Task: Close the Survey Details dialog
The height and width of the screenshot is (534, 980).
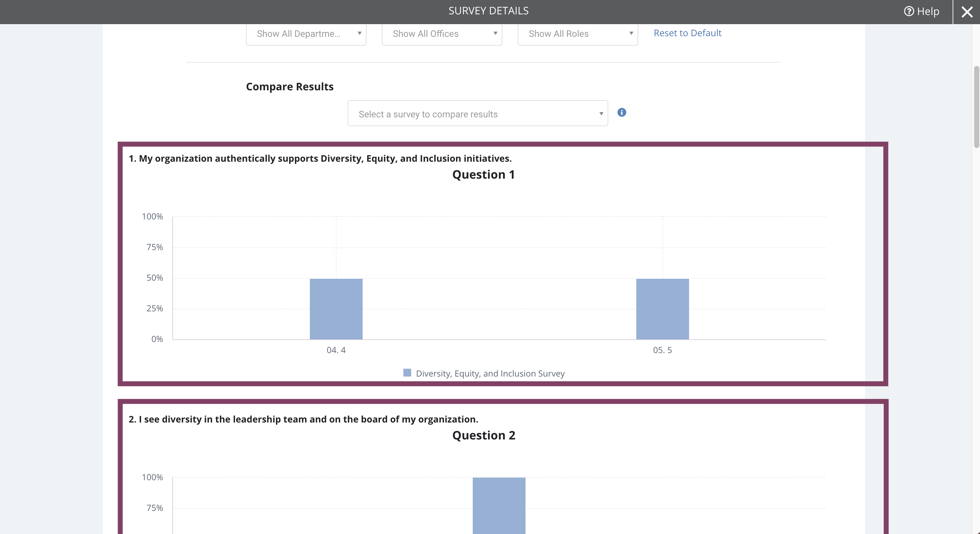Action: pyautogui.click(x=967, y=12)
